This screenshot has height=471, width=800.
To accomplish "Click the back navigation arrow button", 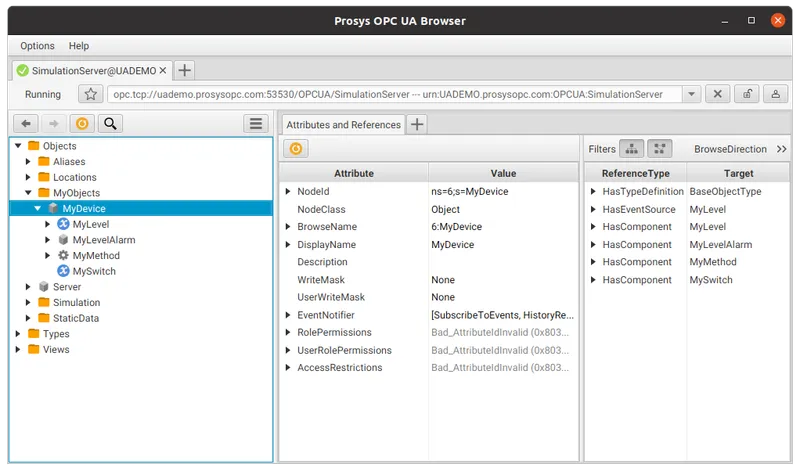I will (x=26, y=123).
